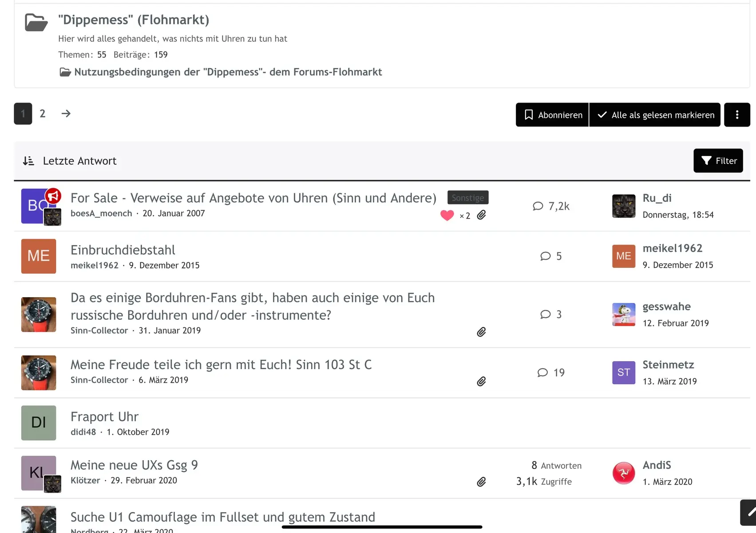Click the Dippemess folder icon
Viewport: 756px width, 533px height.
[x=36, y=22]
